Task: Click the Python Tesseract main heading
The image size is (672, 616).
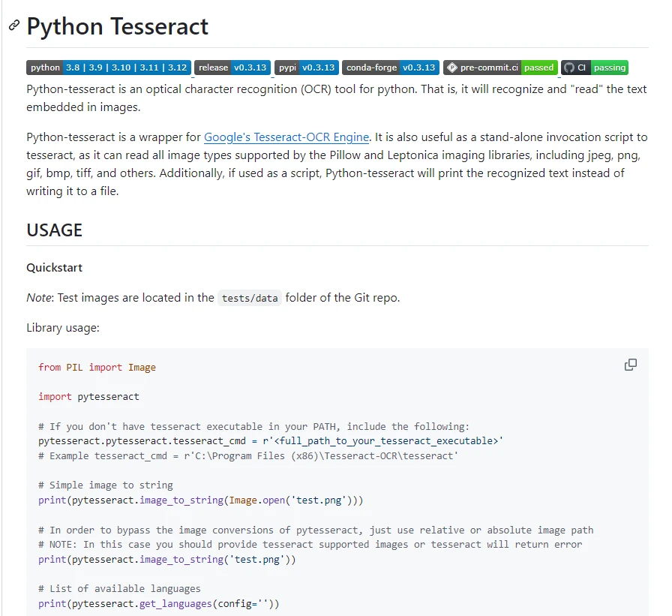Action: tap(118, 26)
